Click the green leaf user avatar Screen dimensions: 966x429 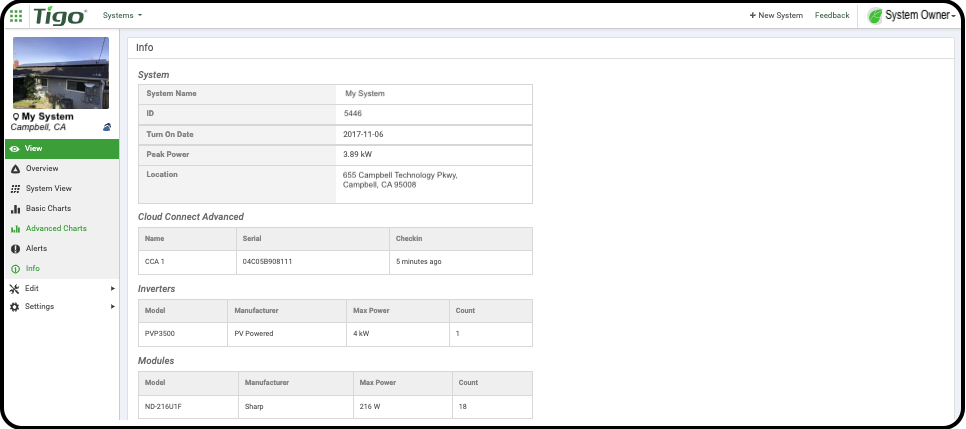tap(874, 16)
